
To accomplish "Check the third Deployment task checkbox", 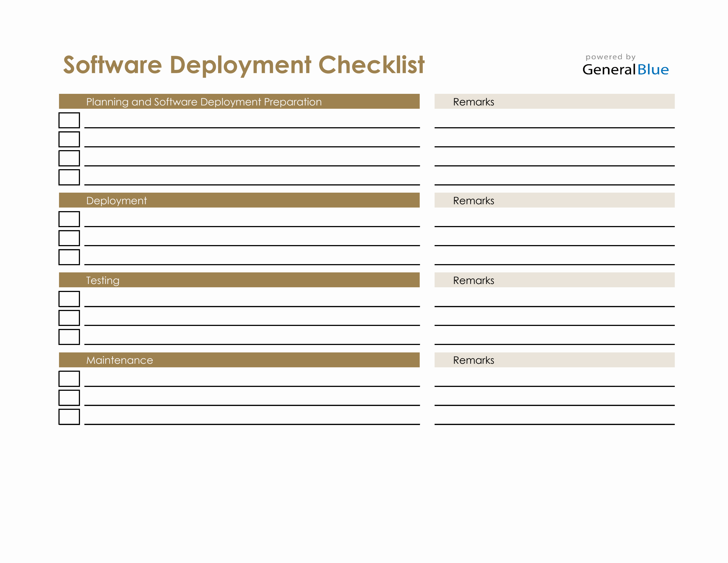I will pyautogui.click(x=69, y=257).
